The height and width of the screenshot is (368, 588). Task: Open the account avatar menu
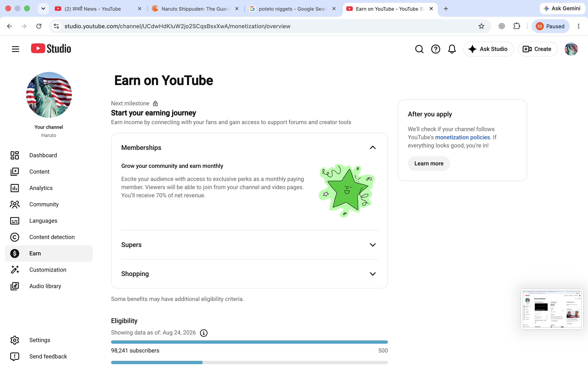click(571, 49)
